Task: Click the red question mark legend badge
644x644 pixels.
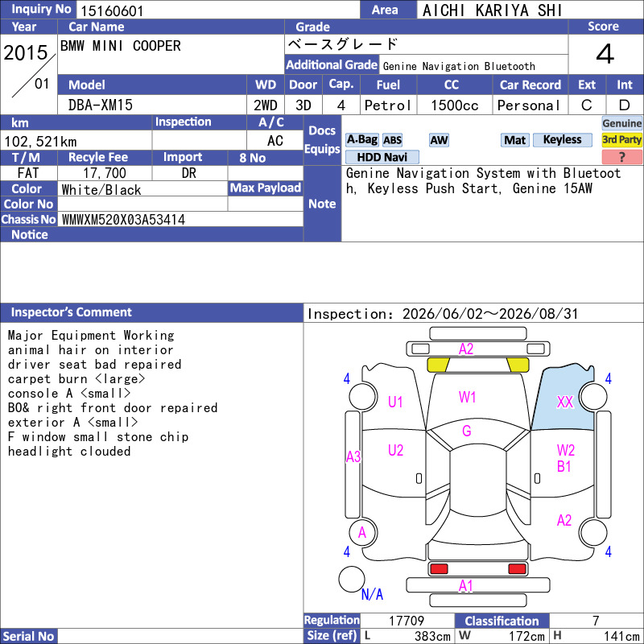Action: pos(621,157)
